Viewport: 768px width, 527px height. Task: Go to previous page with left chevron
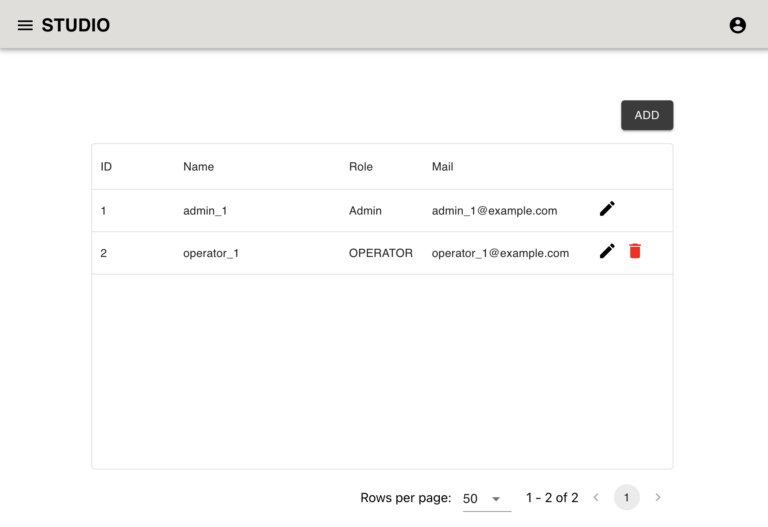point(596,498)
